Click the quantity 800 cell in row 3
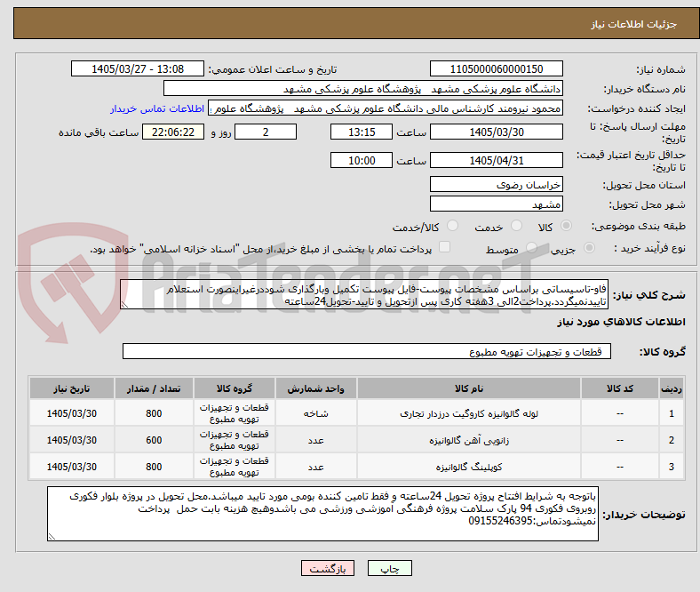700x592 pixels. (x=154, y=467)
